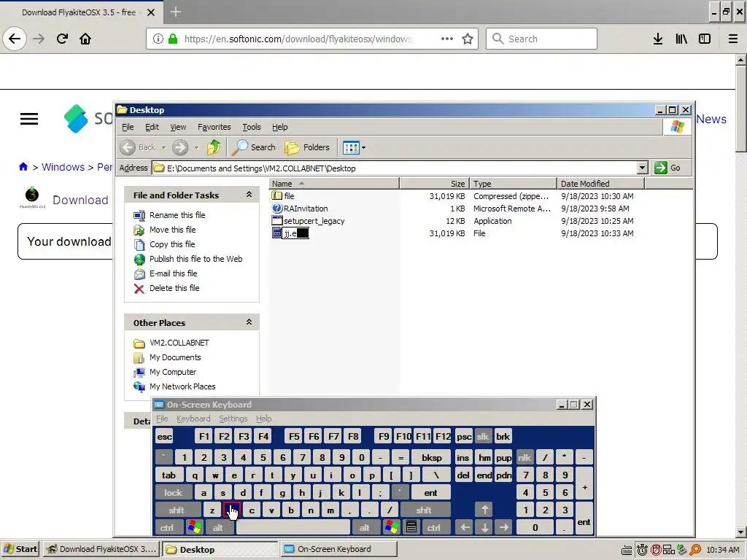The width and height of the screenshot is (747, 560).
Task: Click Explorer Back button
Action: 138,147
